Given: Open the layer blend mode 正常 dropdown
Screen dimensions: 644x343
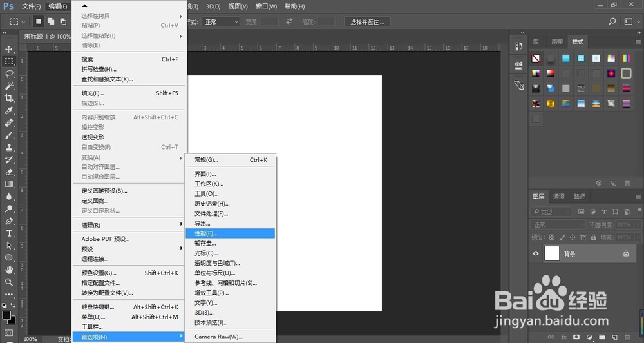Looking at the screenshot, I should (558, 224).
